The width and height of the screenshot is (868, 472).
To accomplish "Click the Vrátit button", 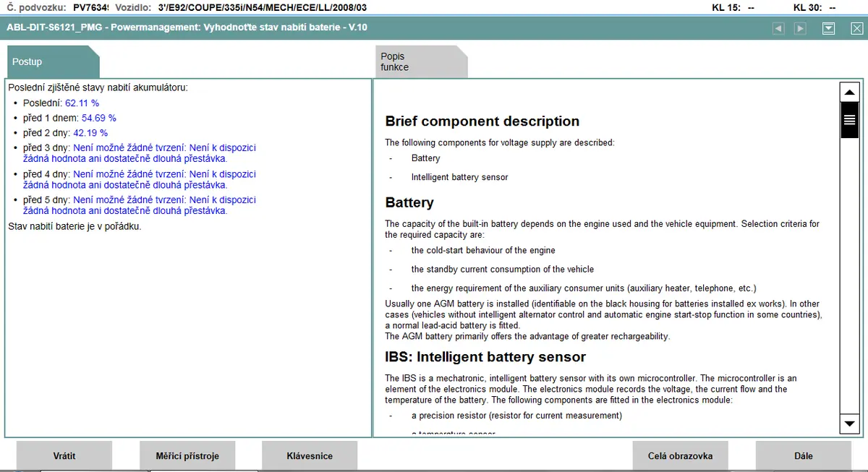I will coord(64,456).
